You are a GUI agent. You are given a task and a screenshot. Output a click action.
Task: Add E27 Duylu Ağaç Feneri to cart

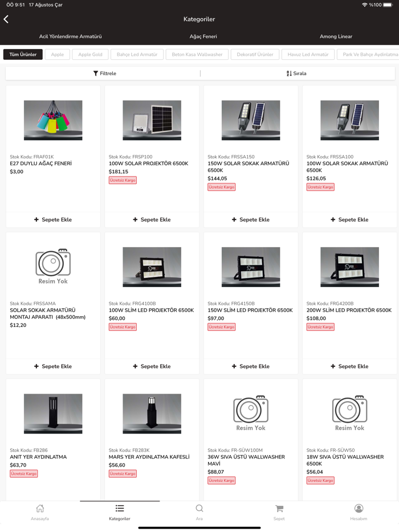click(x=53, y=219)
